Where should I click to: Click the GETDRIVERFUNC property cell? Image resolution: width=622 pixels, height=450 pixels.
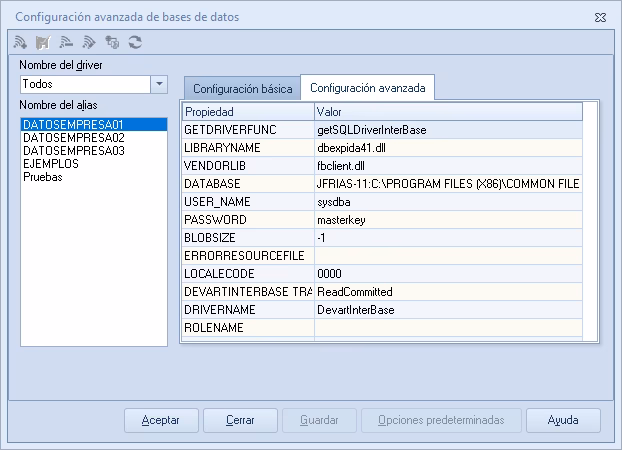[248, 130]
